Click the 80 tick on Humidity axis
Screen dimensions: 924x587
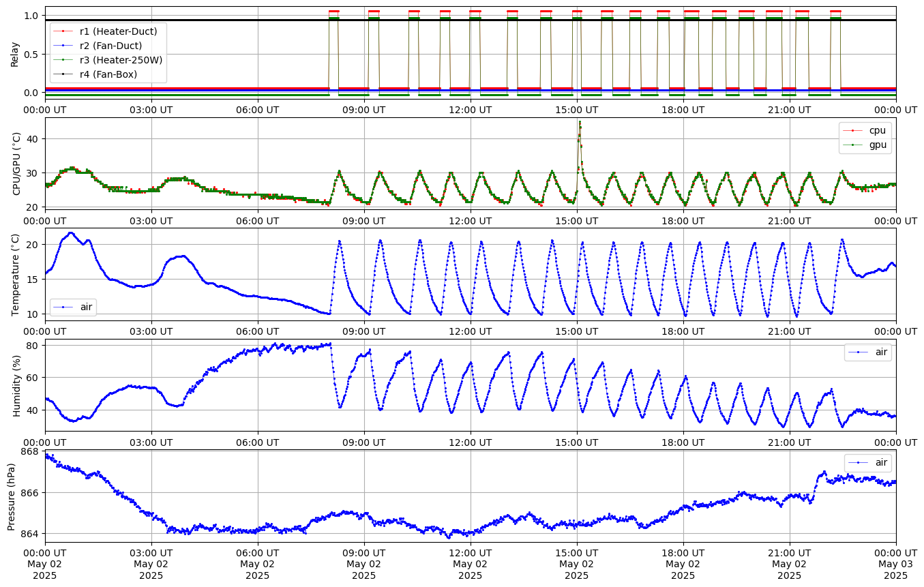click(34, 345)
